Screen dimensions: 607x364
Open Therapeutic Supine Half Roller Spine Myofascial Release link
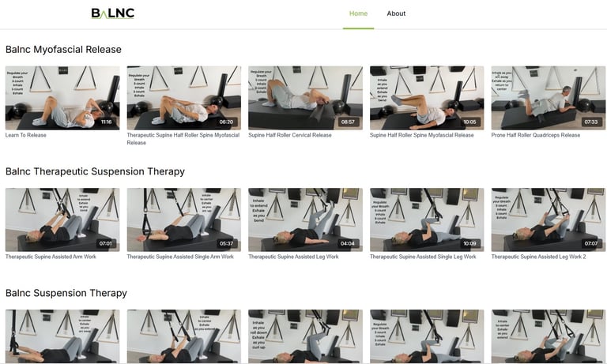coord(183,139)
